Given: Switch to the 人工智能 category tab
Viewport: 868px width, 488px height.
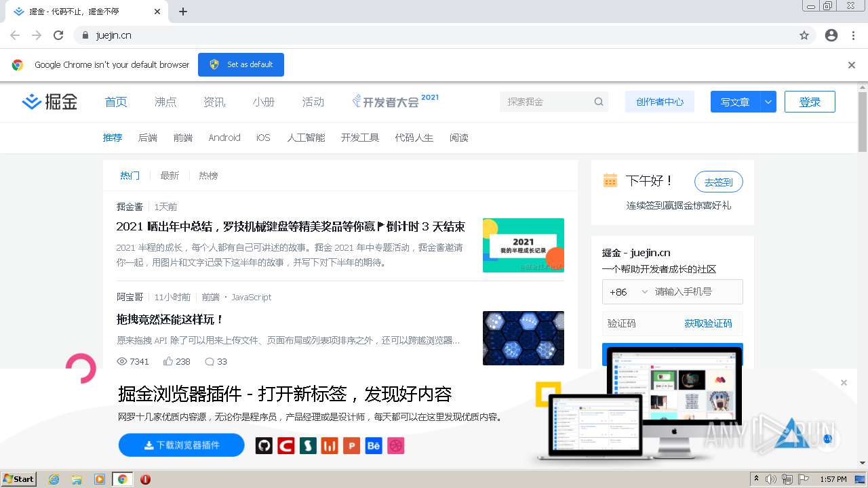Looking at the screenshot, I should click(306, 138).
